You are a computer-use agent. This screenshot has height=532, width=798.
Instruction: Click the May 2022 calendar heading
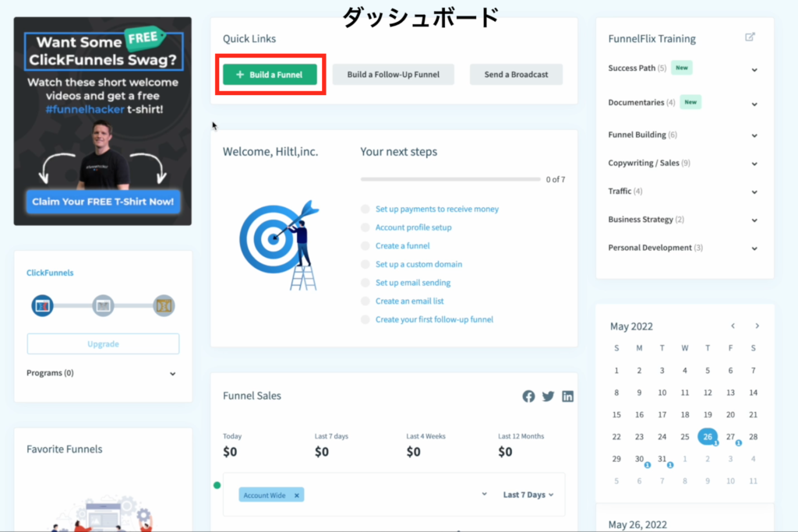631,326
